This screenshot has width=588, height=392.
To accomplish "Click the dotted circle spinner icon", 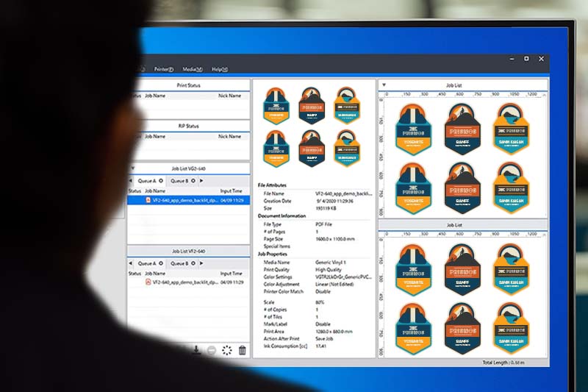I will (x=227, y=351).
